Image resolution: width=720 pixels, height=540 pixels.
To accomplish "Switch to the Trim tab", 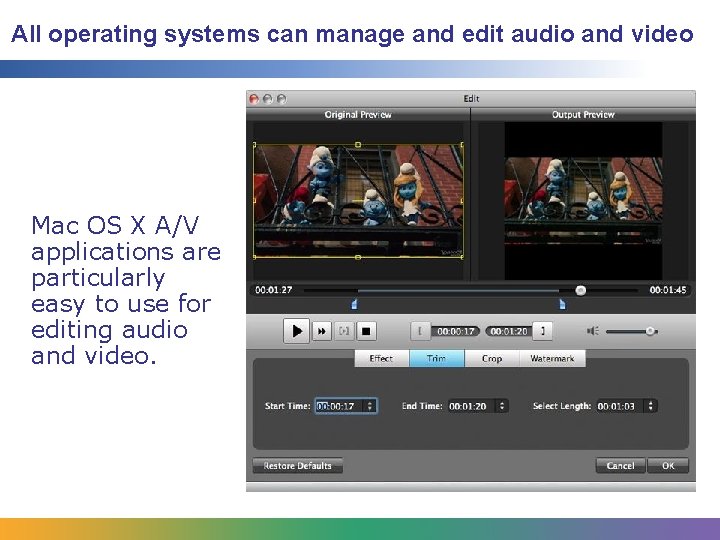I will [436, 358].
